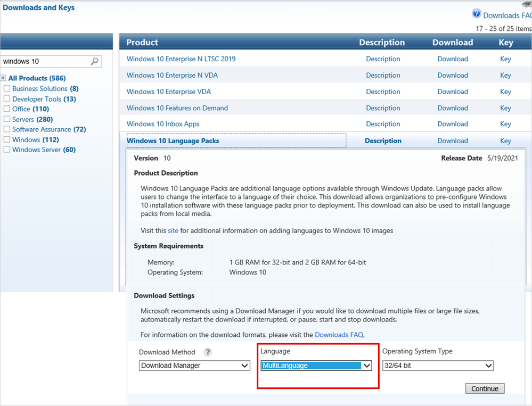Click the All Products (586) label
The width and height of the screenshot is (532, 406).
37,78
